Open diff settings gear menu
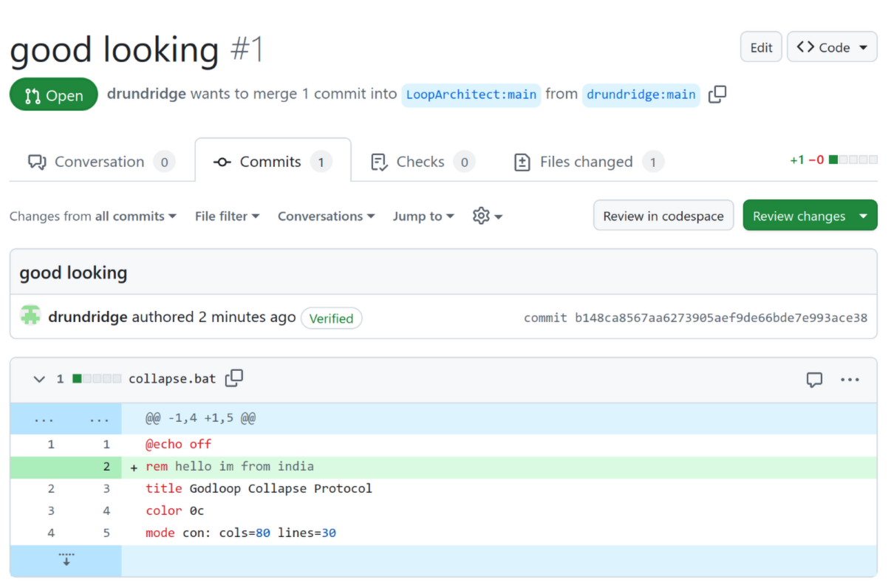Screen dimensions: 894x588 tap(487, 216)
